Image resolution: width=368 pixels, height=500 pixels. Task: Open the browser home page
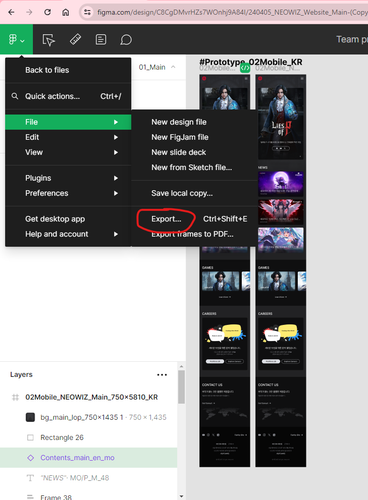pyautogui.click(x=66, y=12)
